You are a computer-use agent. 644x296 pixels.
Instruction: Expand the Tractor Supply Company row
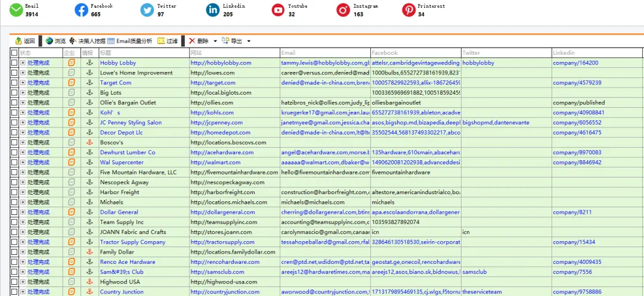click(x=23, y=242)
